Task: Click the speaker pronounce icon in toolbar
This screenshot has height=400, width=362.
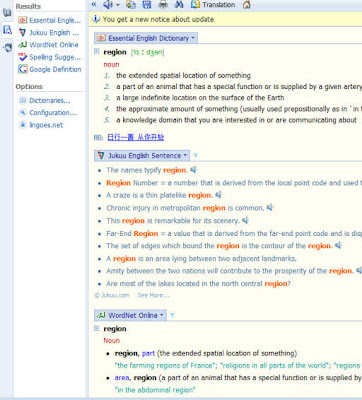Action: pyautogui.click(x=108, y=5)
